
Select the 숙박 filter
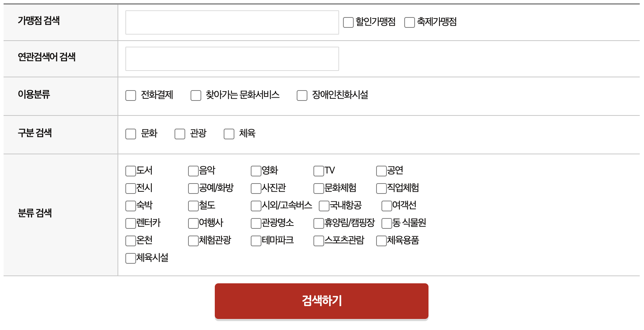(130, 206)
